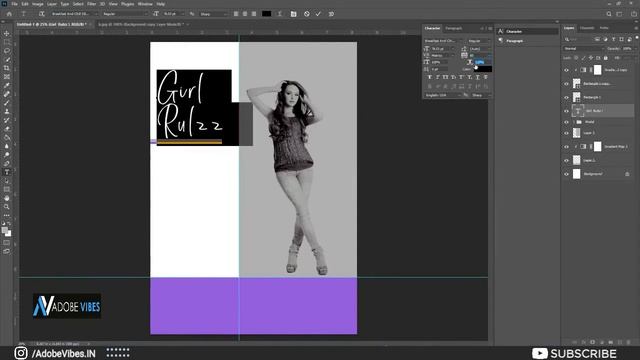The width and height of the screenshot is (640, 360).
Task: Open Character panel font family dropdown
Action: point(443,41)
